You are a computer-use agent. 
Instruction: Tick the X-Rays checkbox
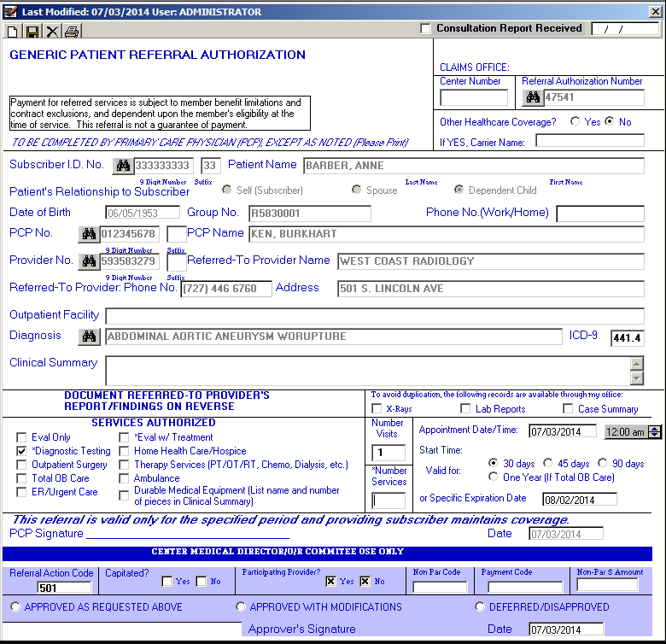pos(377,408)
